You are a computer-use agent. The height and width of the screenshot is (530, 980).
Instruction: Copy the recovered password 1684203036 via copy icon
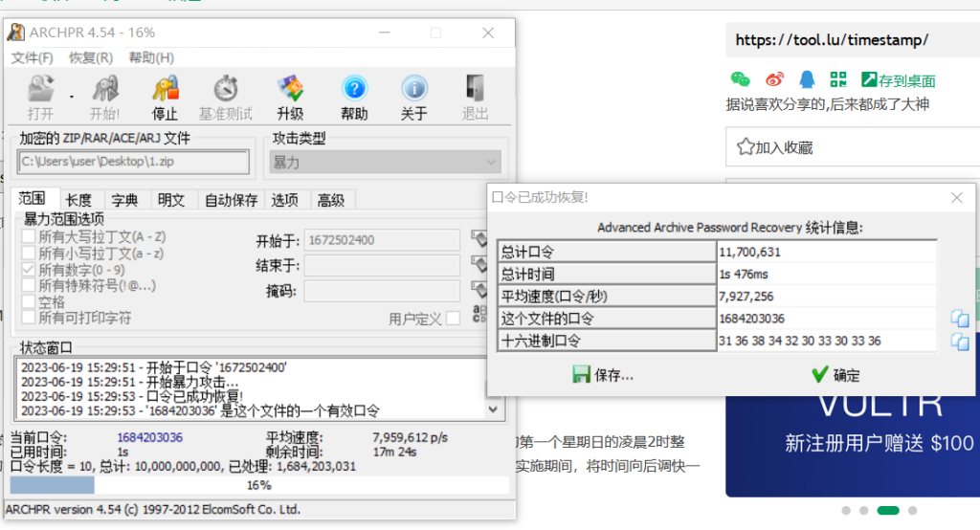(x=960, y=319)
